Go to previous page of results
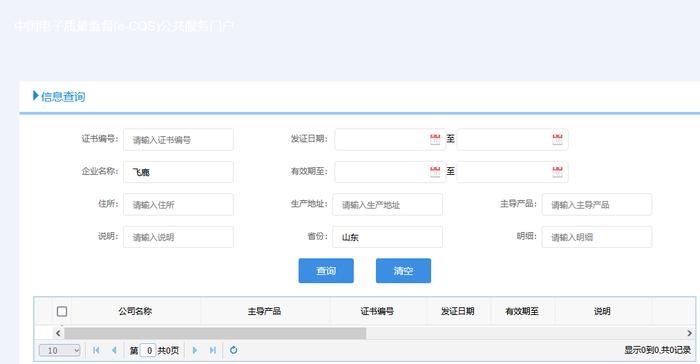 coord(114,350)
